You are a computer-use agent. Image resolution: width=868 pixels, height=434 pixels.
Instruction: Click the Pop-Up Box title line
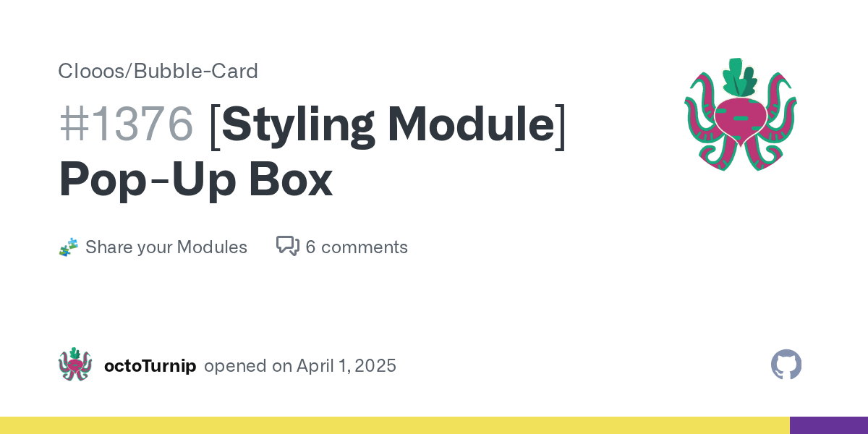(196, 179)
